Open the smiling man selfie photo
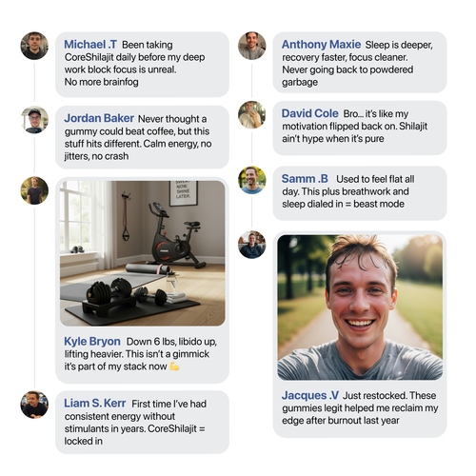This screenshot has width=476, height=476. 360,307
